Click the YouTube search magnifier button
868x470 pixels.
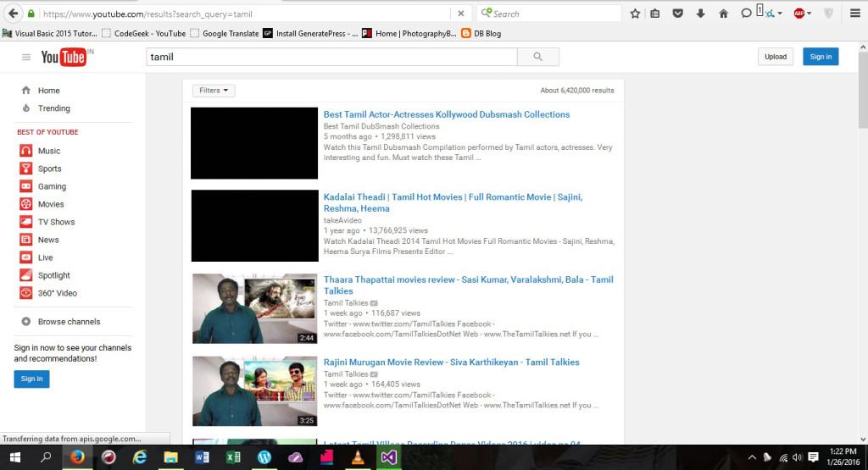(537, 57)
